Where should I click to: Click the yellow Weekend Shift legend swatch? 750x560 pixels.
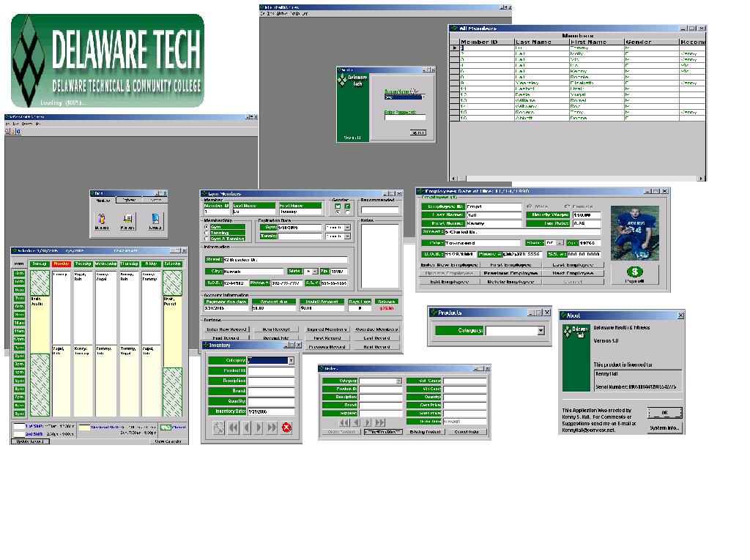click(x=84, y=428)
